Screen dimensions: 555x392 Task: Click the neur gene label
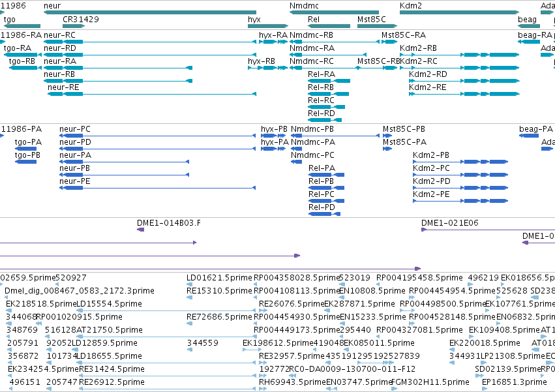point(52,6)
